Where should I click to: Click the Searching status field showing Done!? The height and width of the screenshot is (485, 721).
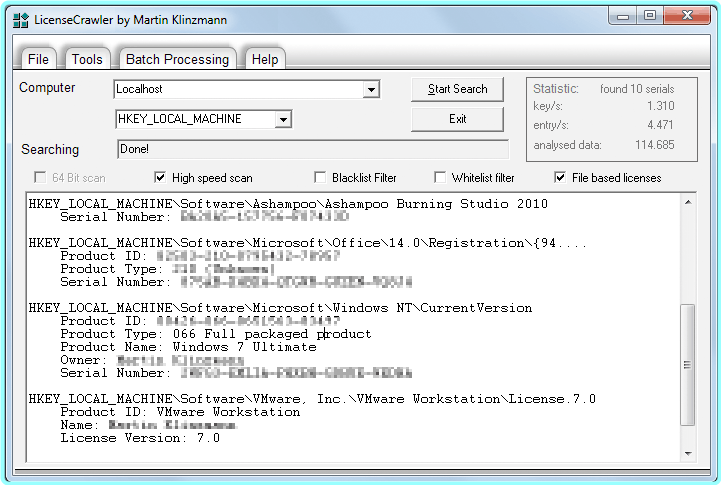(x=313, y=149)
